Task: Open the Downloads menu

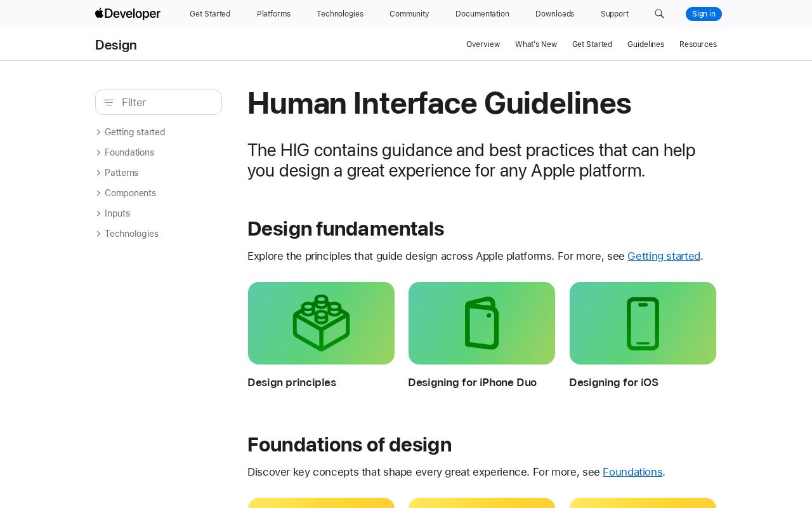Action: (x=554, y=14)
